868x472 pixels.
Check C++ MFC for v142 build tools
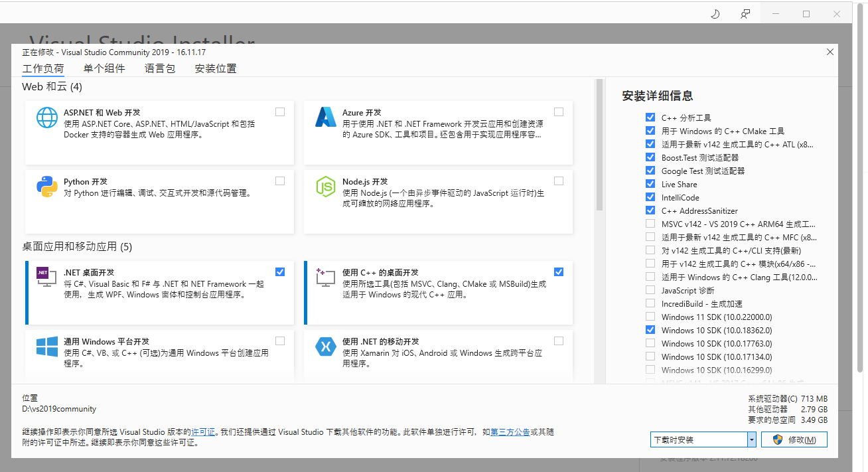[650, 237]
